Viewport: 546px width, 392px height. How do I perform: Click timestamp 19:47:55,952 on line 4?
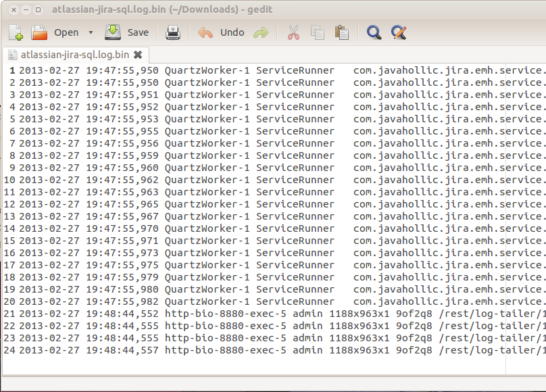click(122, 107)
